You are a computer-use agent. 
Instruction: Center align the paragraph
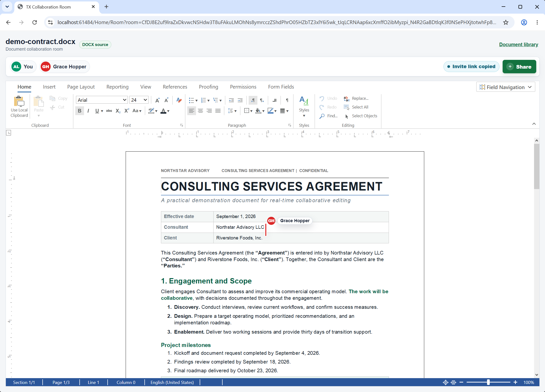[x=200, y=111]
